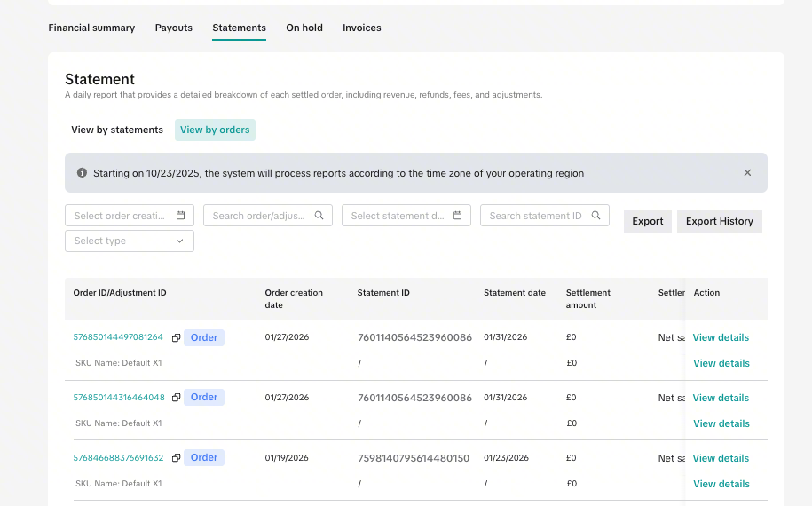
Task: Copy order ID 576850144316464048
Action: point(176,398)
